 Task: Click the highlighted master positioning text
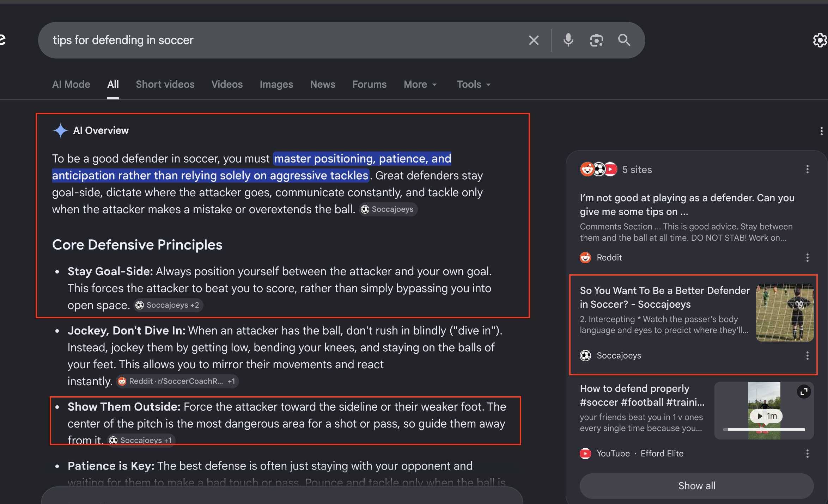252,167
